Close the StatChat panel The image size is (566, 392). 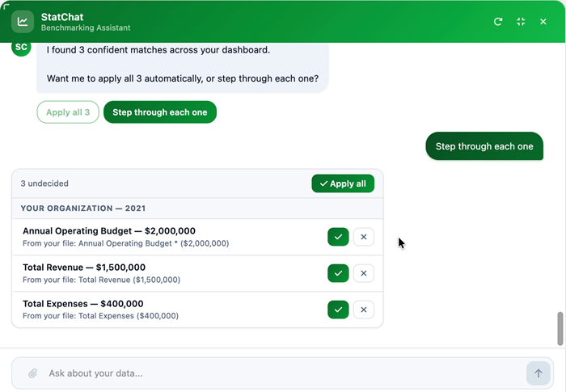pyautogui.click(x=543, y=22)
